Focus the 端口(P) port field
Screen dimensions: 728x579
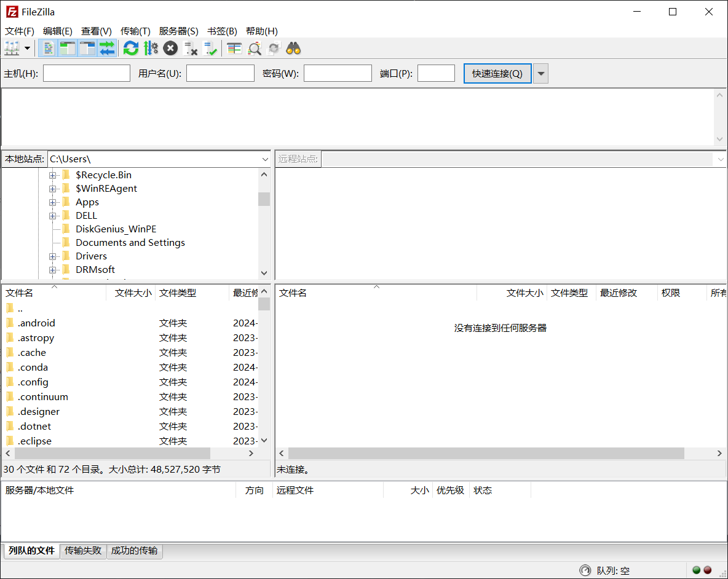point(436,73)
